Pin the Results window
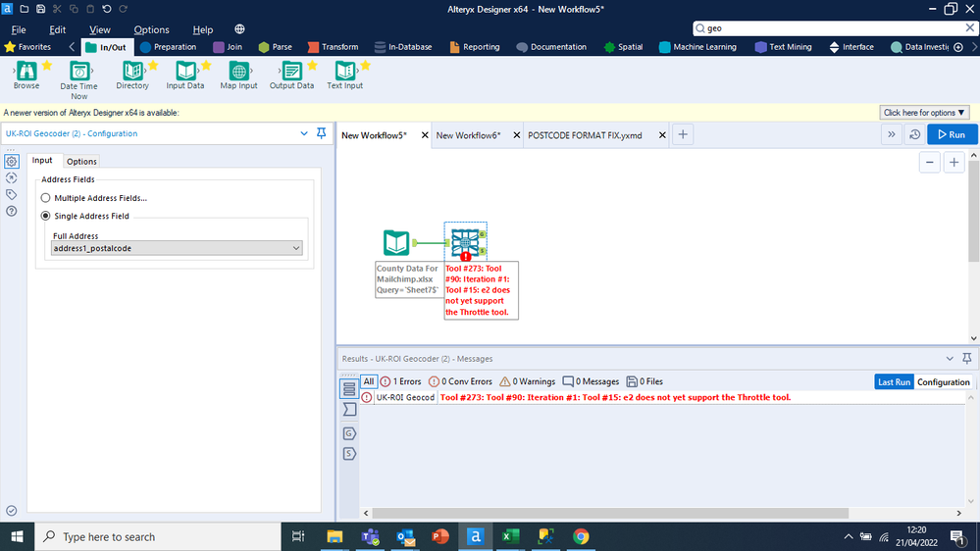 [967, 358]
